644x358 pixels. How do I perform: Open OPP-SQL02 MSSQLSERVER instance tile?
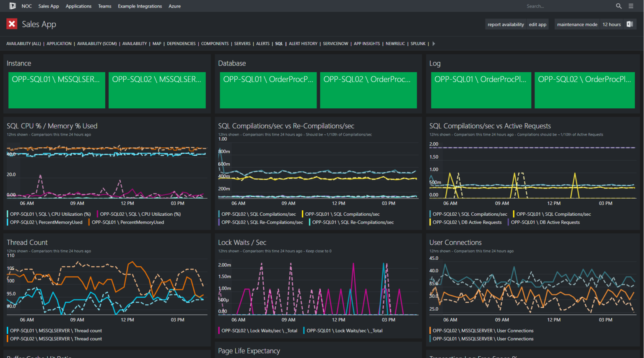157,90
